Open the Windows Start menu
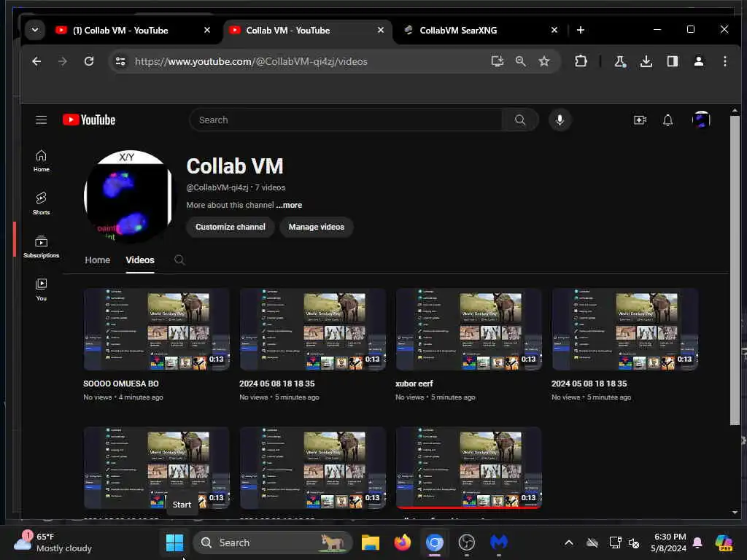The width and height of the screenshot is (747, 560). tap(174, 542)
